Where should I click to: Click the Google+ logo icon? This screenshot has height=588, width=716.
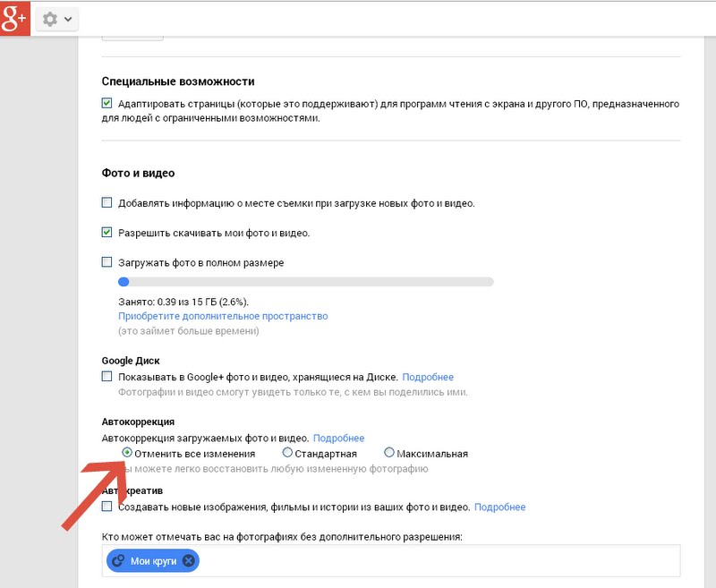pyautogui.click(x=17, y=18)
